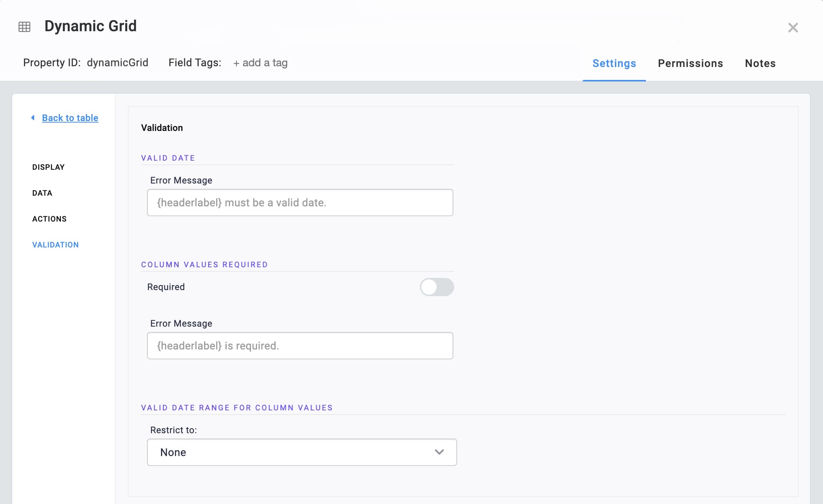Go to the DATA section

point(42,193)
